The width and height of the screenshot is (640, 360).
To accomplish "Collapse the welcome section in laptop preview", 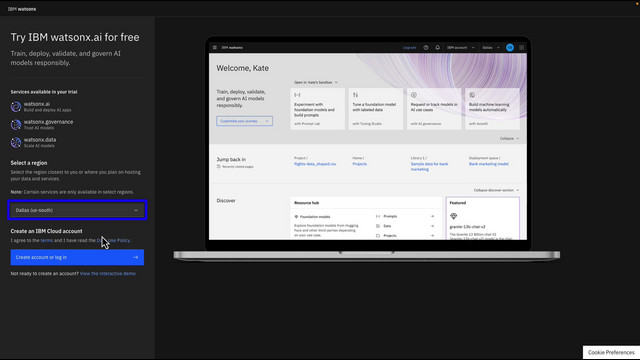I will (509, 138).
